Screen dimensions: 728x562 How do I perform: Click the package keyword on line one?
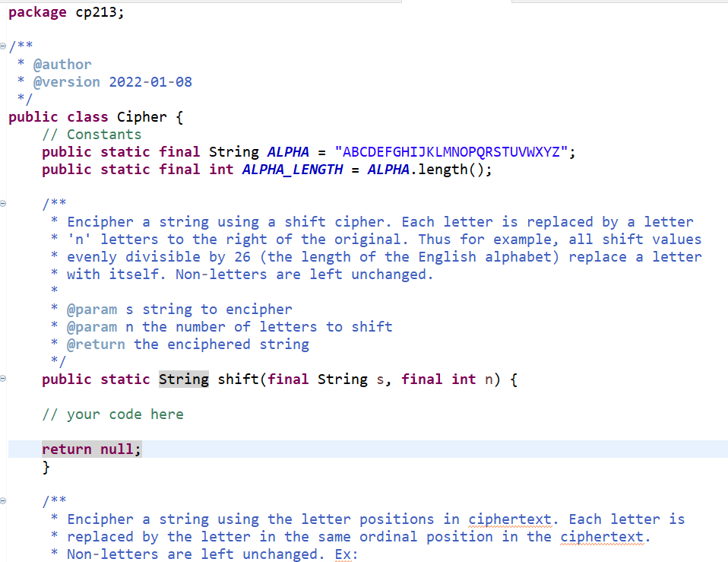[36, 11]
